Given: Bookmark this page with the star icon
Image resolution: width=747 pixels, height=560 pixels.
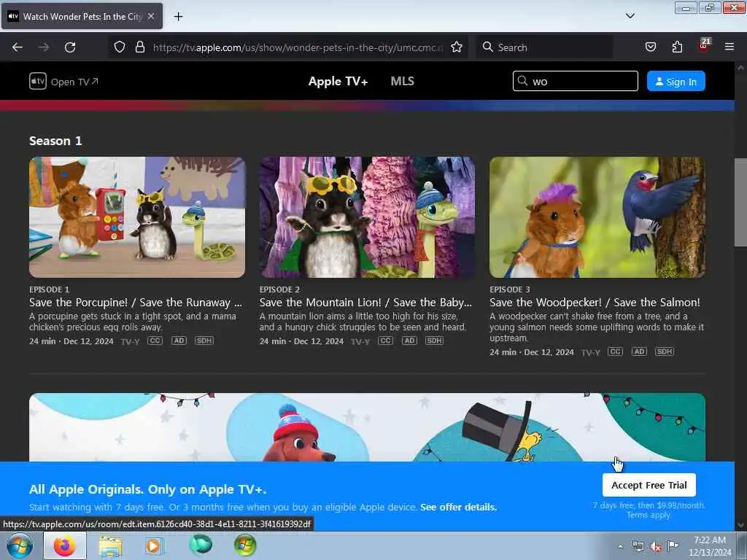Looking at the screenshot, I should coord(457,47).
